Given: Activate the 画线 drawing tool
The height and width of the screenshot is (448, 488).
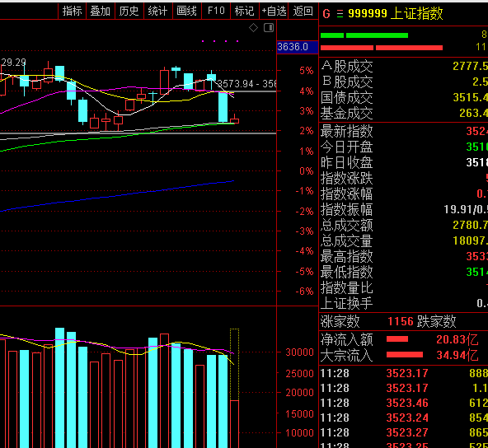Looking at the screenshot, I should [x=187, y=12].
